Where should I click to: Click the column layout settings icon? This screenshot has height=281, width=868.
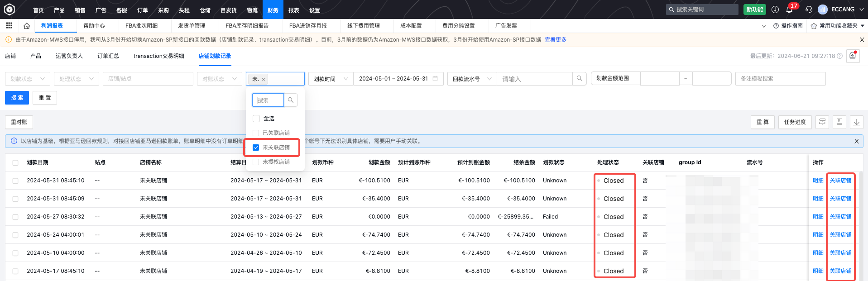(822, 122)
